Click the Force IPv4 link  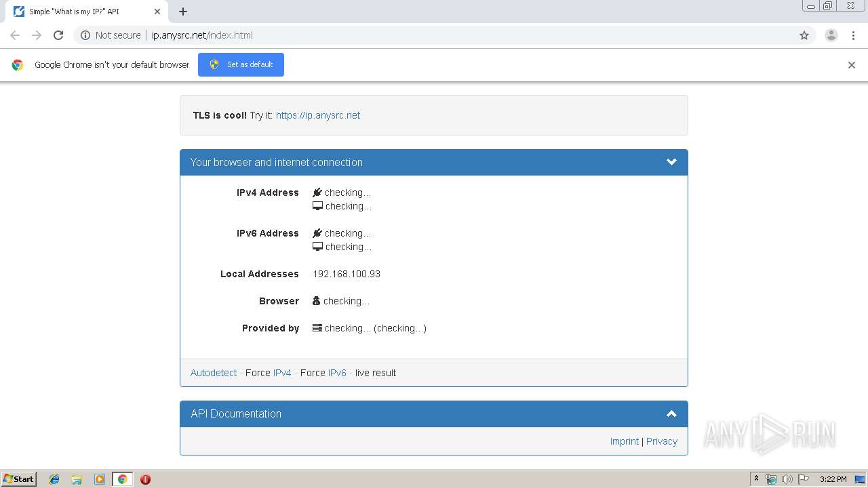click(x=282, y=373)
